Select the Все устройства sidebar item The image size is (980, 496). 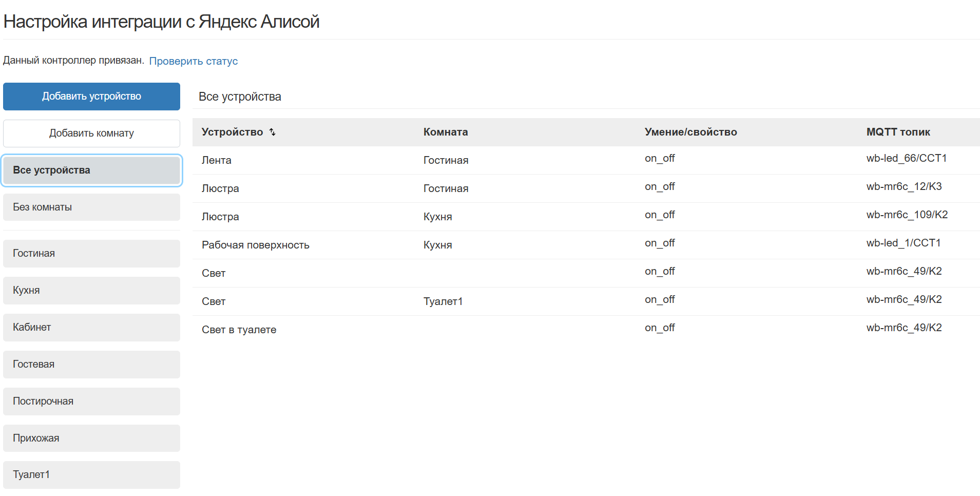point(91,170)
